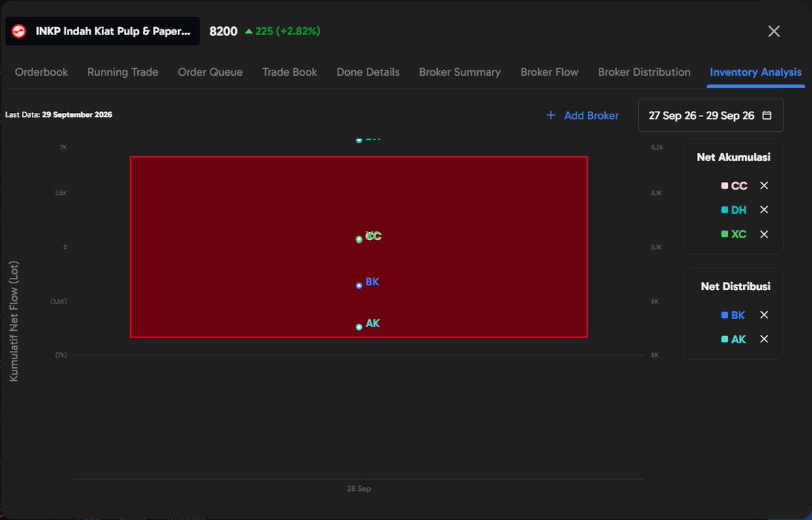Click the Kumulatif Net Flow (Lot) axis title
Viewport: 812px width, 520px height.
pyautogui.click(x=14, y=321)
